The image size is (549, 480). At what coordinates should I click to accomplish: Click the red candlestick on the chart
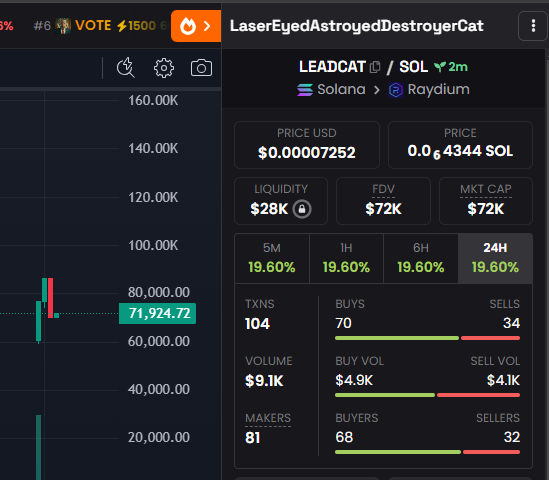coord(50,298)
